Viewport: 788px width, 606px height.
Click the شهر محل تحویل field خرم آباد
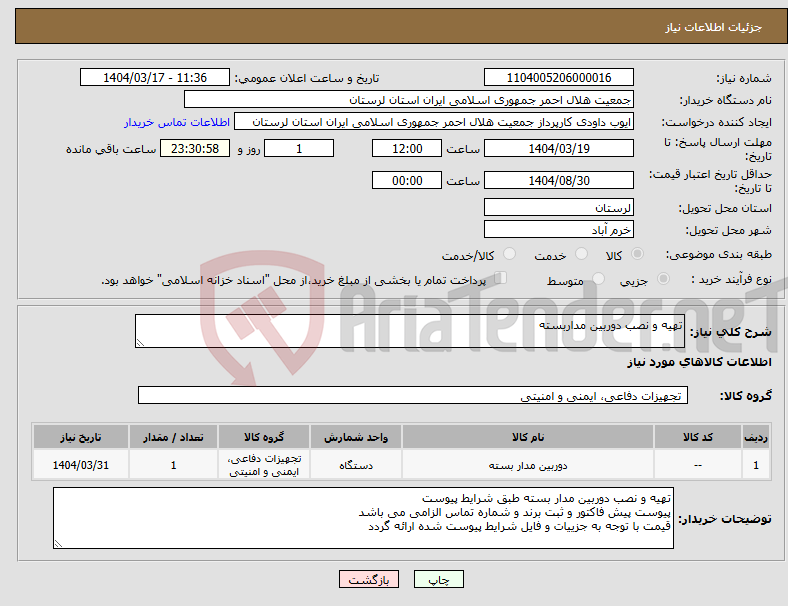click(558, 229)
